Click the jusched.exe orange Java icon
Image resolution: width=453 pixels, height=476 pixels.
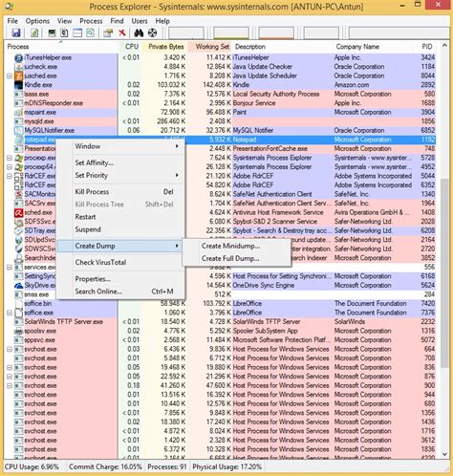19,76
